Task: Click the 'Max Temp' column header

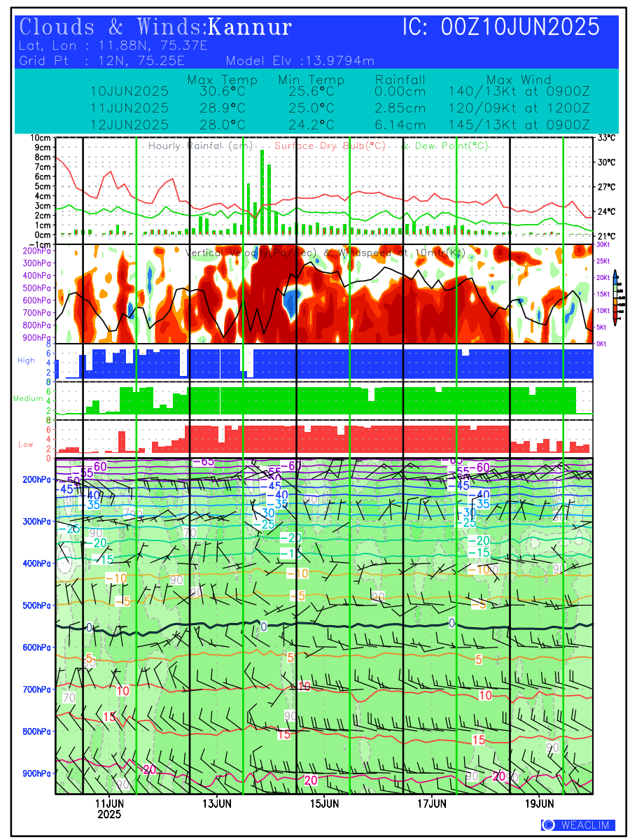Action: coord(223,80)
